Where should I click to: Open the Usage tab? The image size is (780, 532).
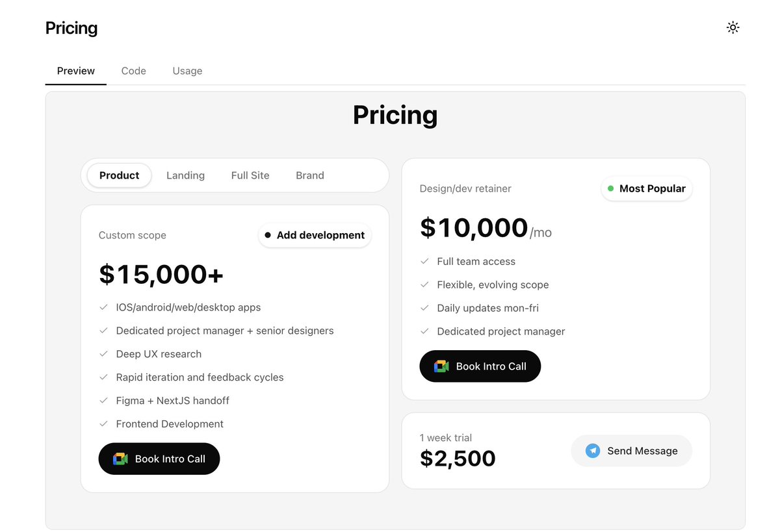coord(187,71)
